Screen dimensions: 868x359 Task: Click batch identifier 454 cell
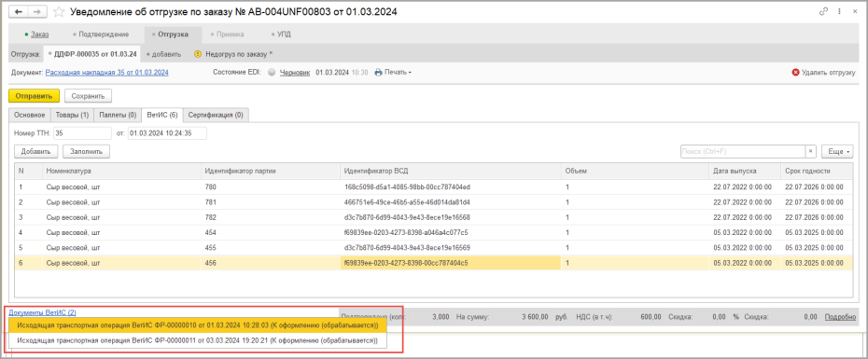tap(270, 232)
